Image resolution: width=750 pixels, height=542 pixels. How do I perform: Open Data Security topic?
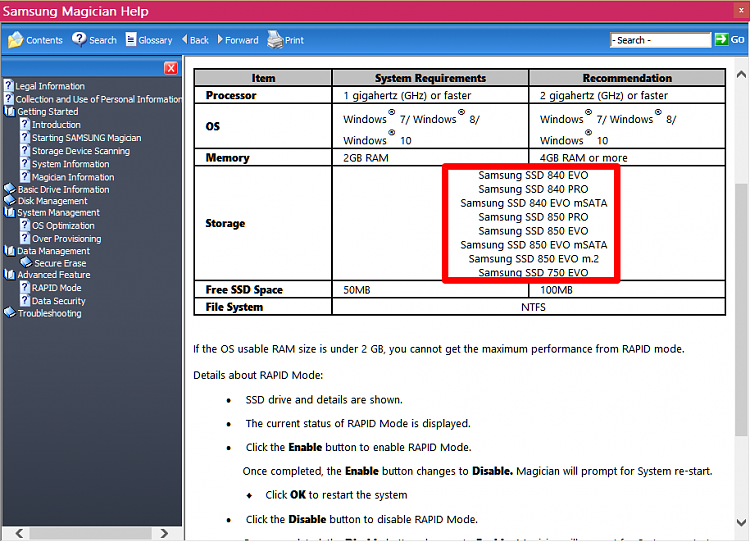click(x=58, y=301)
